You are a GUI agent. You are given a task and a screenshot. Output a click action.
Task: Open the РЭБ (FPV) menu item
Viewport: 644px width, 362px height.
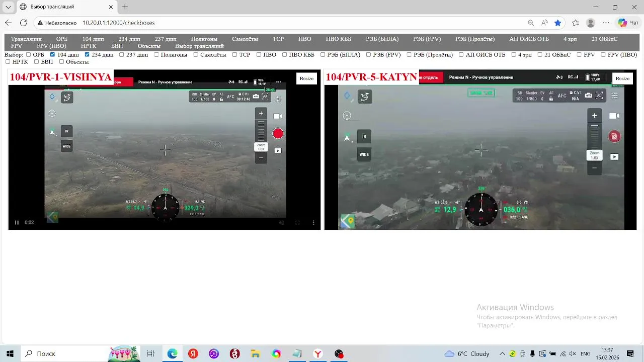click(x=427, y=39)
